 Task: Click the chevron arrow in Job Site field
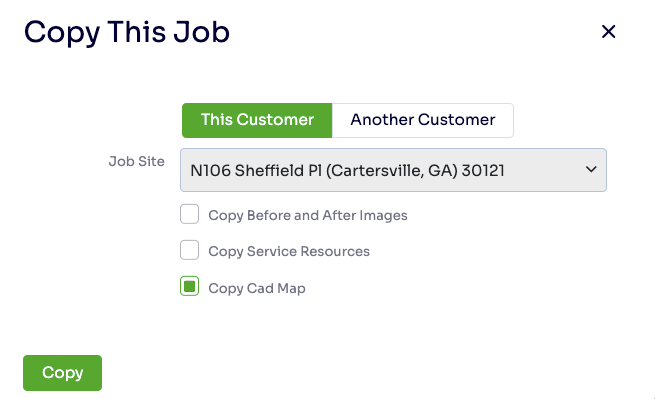tap(591, 170)
